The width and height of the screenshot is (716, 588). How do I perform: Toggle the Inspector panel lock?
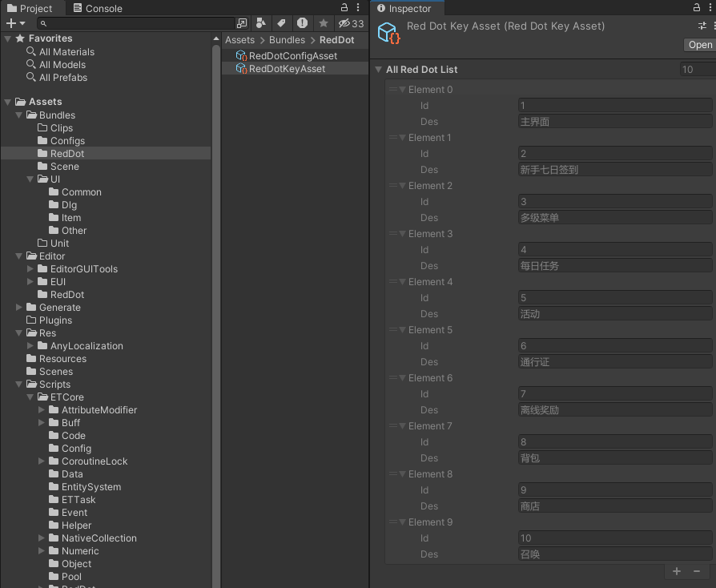(696, 8)
